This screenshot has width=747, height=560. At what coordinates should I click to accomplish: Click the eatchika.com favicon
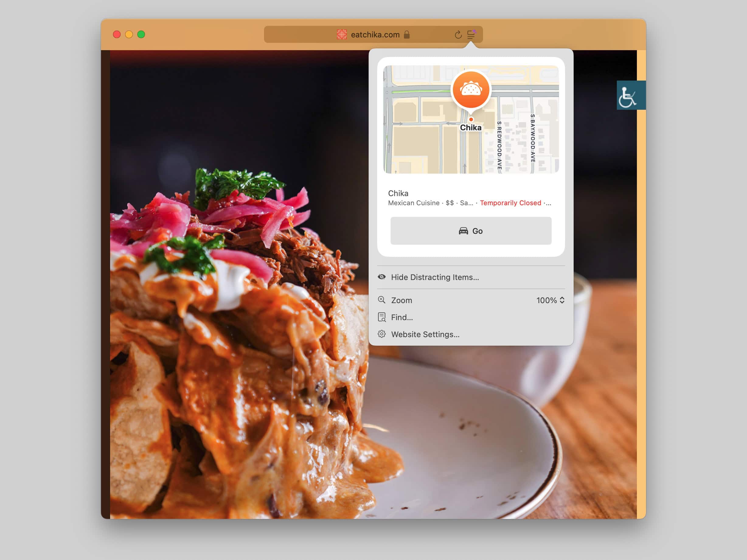[342, 34]
